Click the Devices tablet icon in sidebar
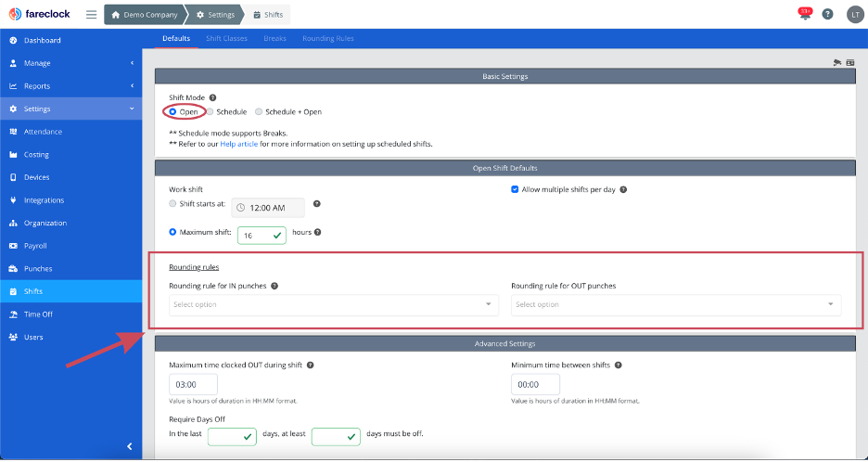The image size is (868, 462). [x=13, y=177]
